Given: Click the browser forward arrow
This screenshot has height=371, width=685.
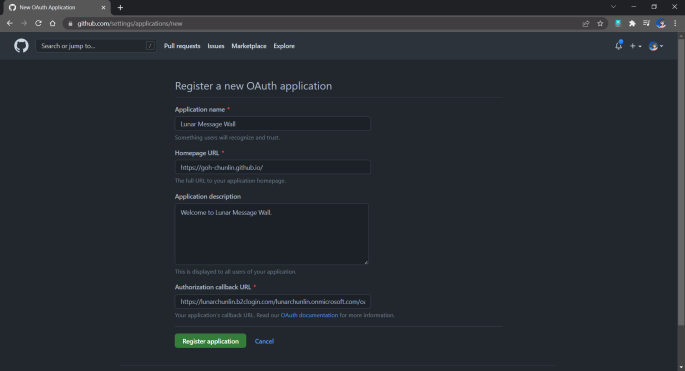Looking at the screenshot, I should 24,23.
